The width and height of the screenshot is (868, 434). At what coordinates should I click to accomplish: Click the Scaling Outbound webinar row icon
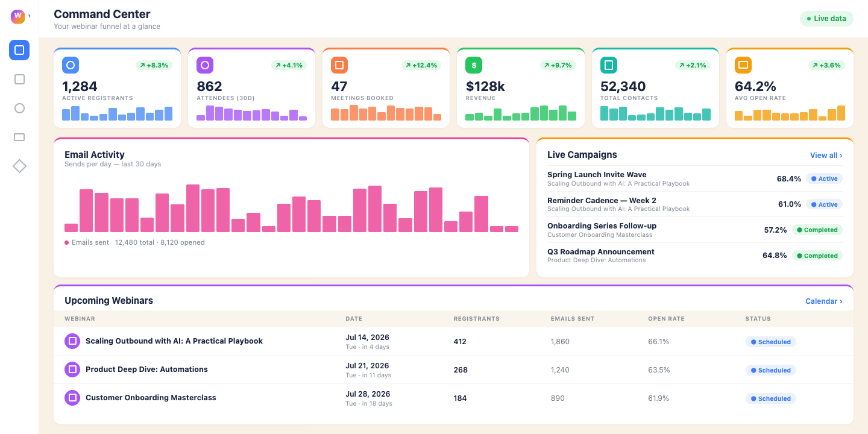72,341
